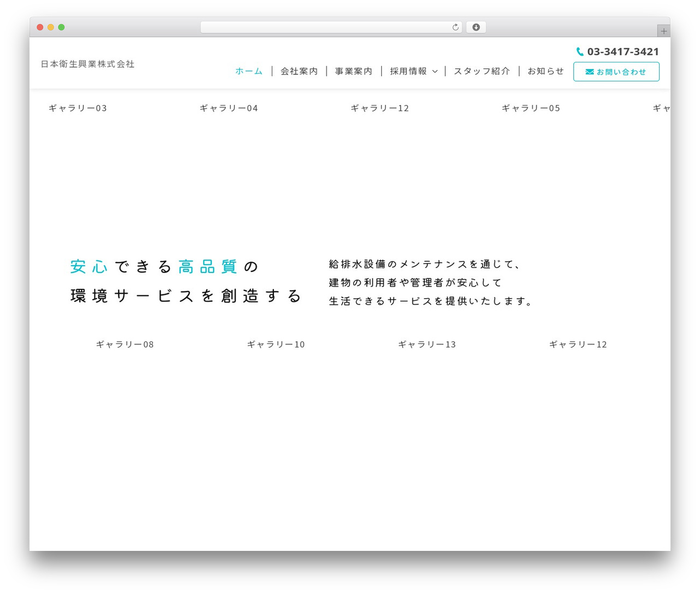
Task: Select top-row gallery image ギャラリー12
Action: [x=380, y=108]
